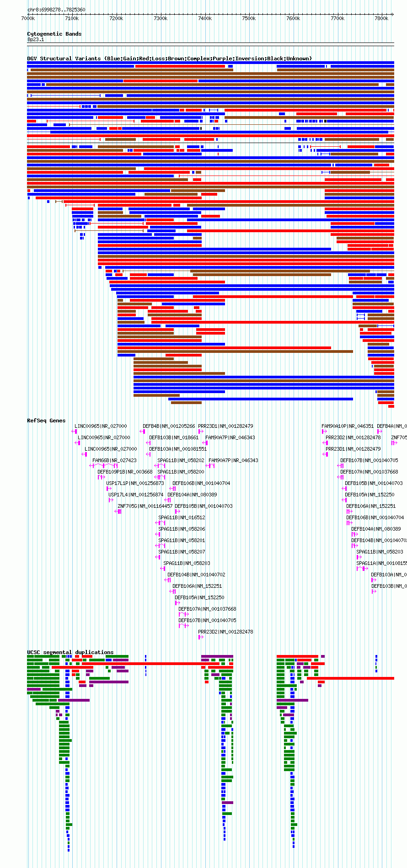Viewport: 407px width, 868px height.
Task: Click the 7600k ruler label
Action: coord(293,18)
